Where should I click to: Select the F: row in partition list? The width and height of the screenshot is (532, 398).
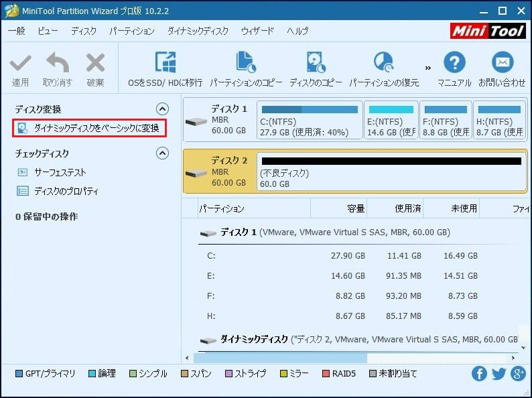pyautogui.click(x=360, y=296)
